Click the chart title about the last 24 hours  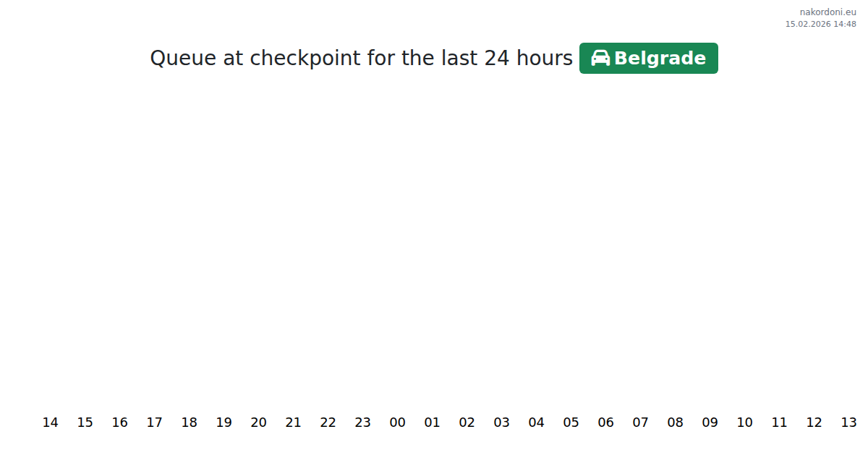(x=361, y=58)
